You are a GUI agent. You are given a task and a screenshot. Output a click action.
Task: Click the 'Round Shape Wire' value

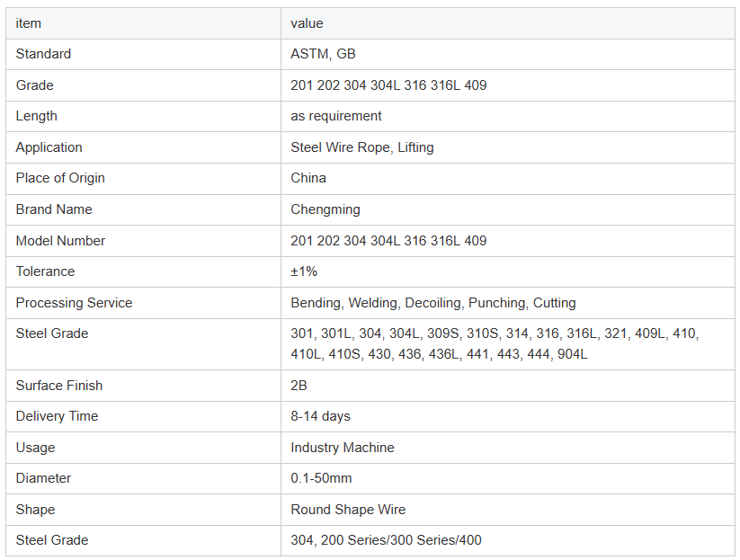coord(348,510)
